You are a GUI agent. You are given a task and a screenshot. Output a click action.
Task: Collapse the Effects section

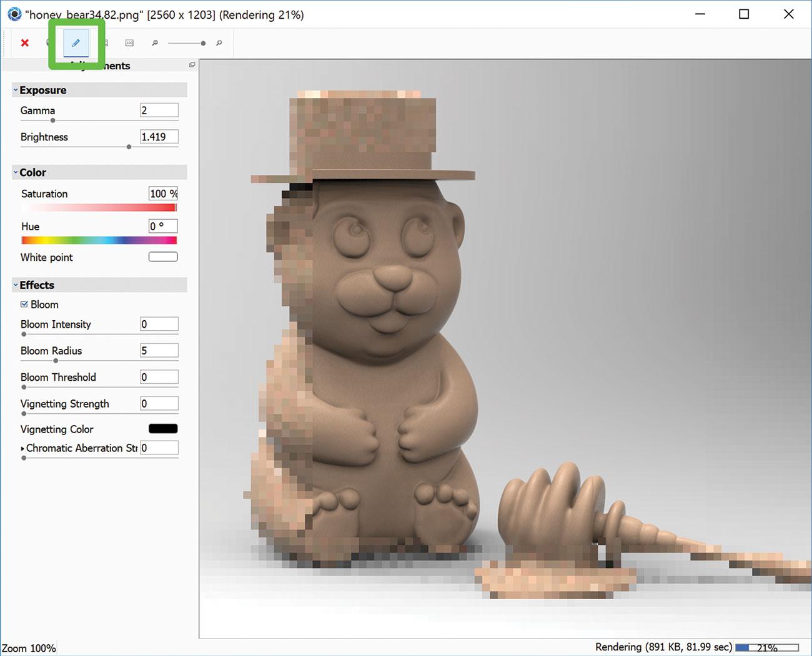pos(16,285)
